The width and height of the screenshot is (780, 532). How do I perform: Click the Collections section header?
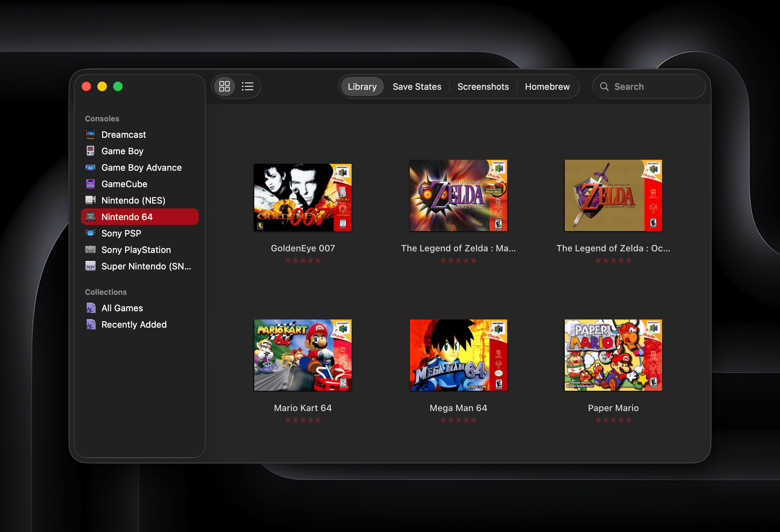106,292
